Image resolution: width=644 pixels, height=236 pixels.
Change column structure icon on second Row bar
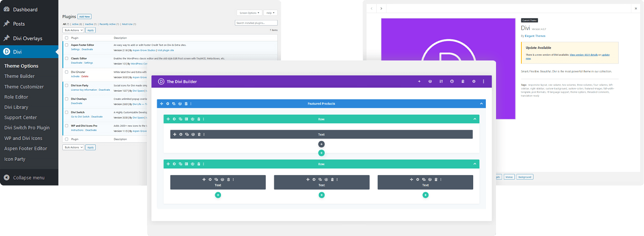coord(186,164)
